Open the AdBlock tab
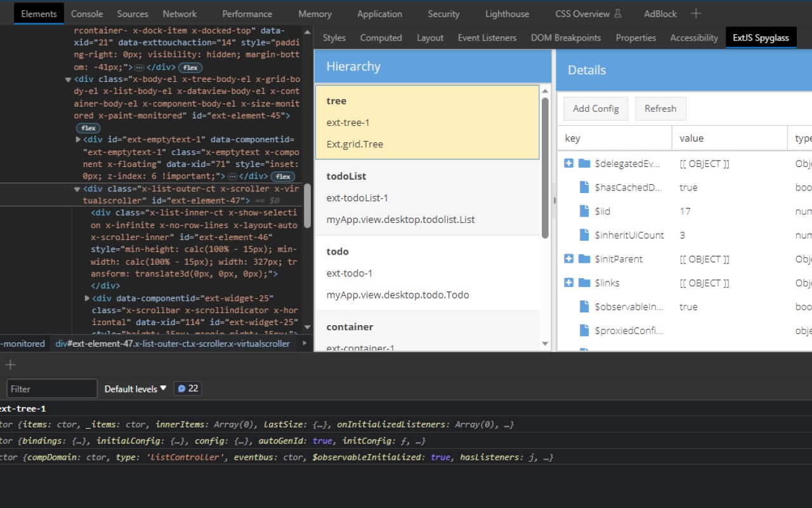Screen dimensions: 812x508 pos(660,13)
